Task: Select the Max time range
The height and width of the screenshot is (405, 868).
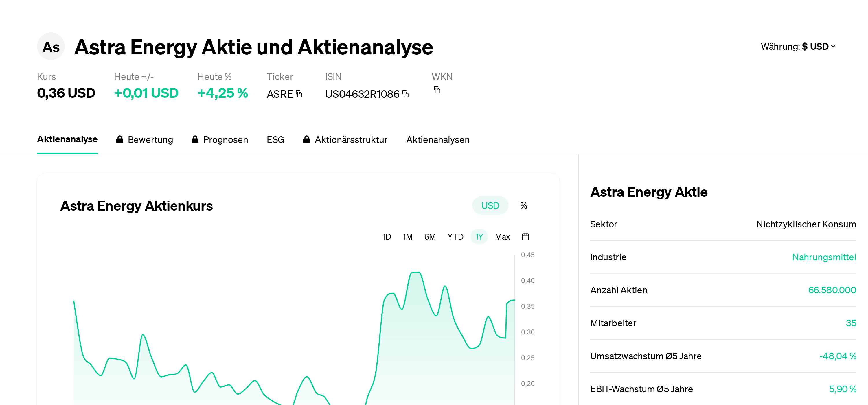Action: tap(502, 237)
